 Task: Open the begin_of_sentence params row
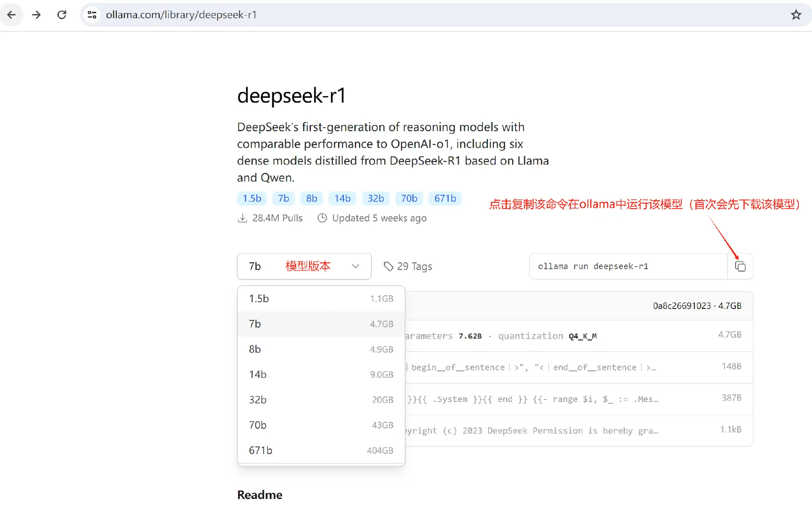579,367
